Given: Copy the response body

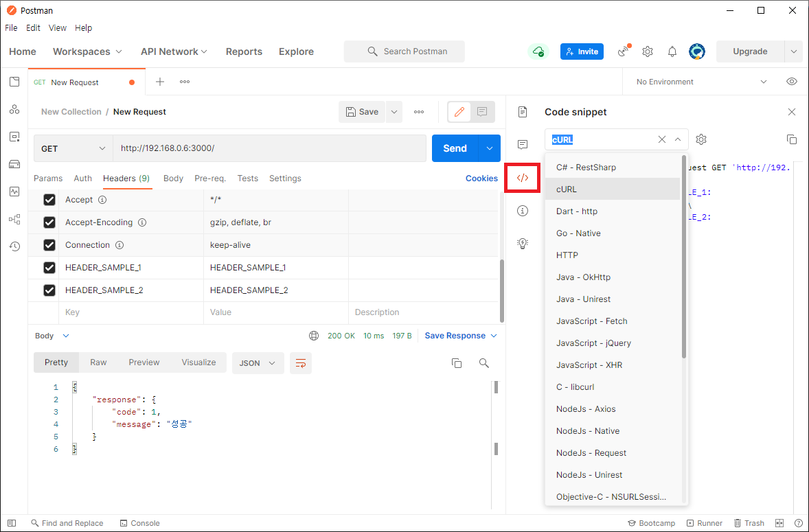Looking at the screenshot, I should pyautogui.click(x=457, y=363).
